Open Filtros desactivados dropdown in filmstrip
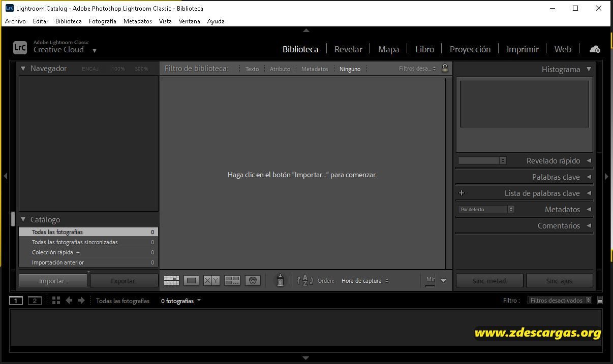Image resolution: width=613 pixels, height=364 pixels. pos(560,301)
